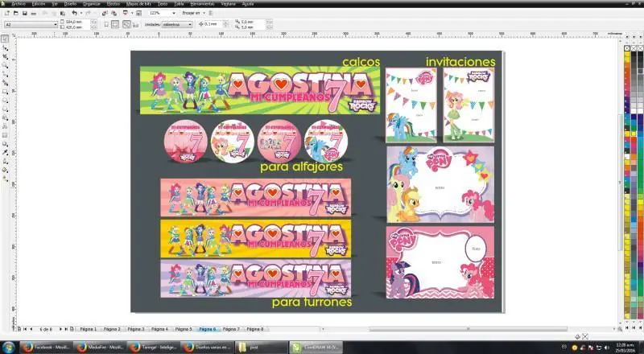Screen dimensions: 644x354
Task: Click the New document icon
Action: pos(7,13)
